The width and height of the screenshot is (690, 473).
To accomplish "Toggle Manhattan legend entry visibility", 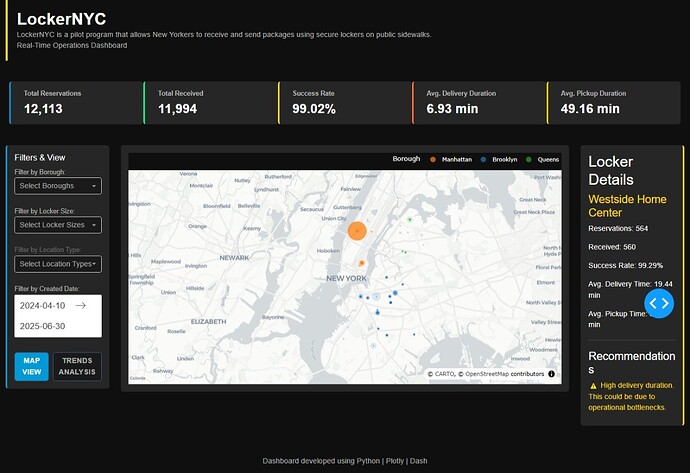I will (451, 159).
